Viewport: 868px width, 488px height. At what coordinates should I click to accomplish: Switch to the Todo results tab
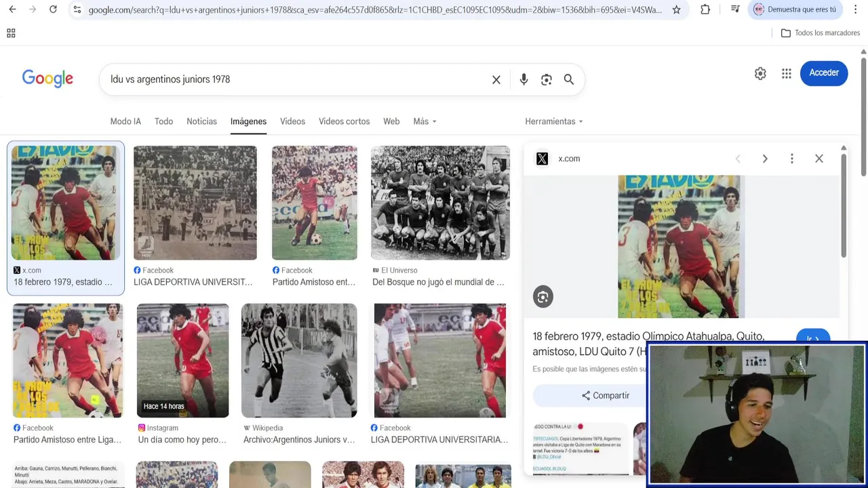click(x=163, y=121)
